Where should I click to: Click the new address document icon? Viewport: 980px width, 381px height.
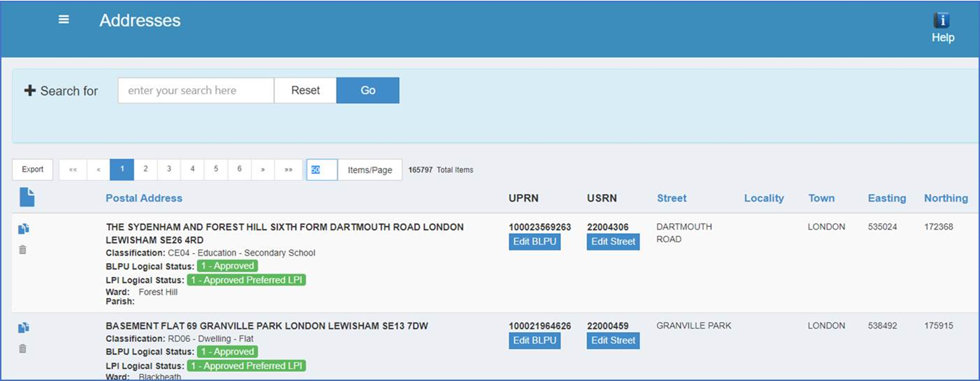click(x=27, y=197)
